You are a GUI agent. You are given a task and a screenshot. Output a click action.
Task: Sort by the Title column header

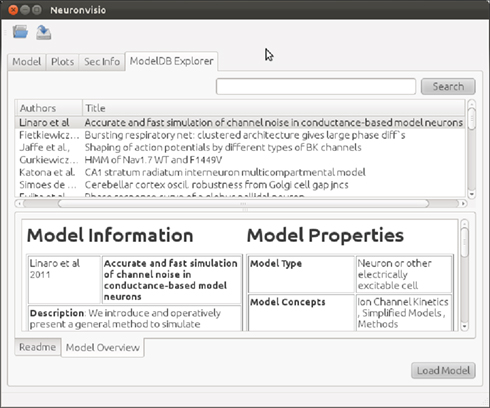click(x=273, y=108)
